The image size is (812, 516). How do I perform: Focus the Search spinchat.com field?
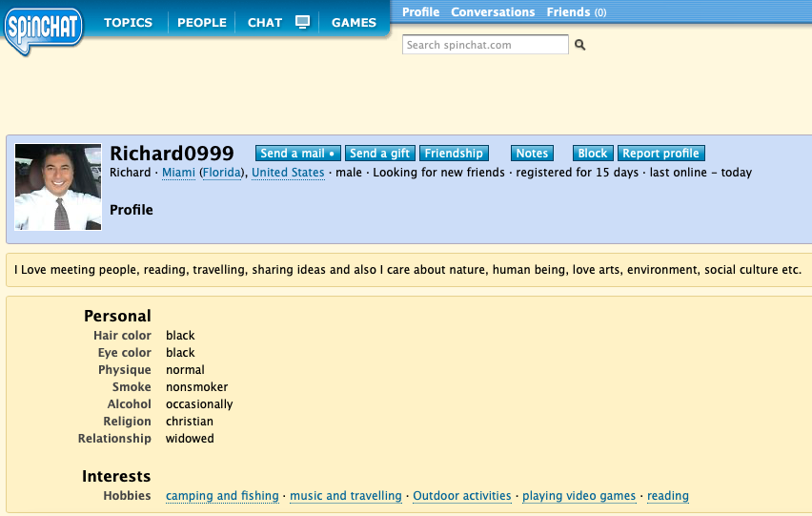485,45
